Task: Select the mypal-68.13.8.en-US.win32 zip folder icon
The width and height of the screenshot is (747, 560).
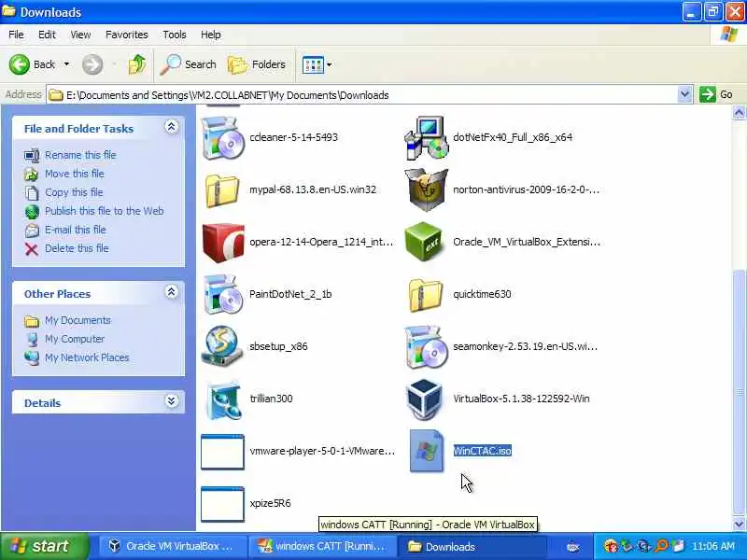Action: [x=222, y=190]
